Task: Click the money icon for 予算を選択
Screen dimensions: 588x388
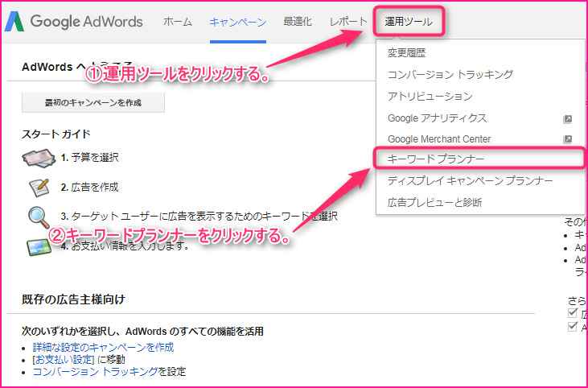Action: point(39,158)
